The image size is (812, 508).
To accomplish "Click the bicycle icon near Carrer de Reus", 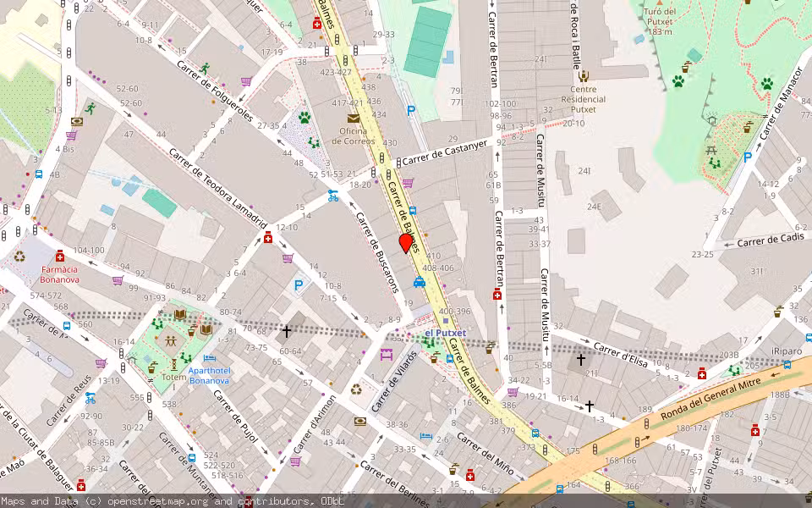I will pyautogui.click(x=90, y=398).
